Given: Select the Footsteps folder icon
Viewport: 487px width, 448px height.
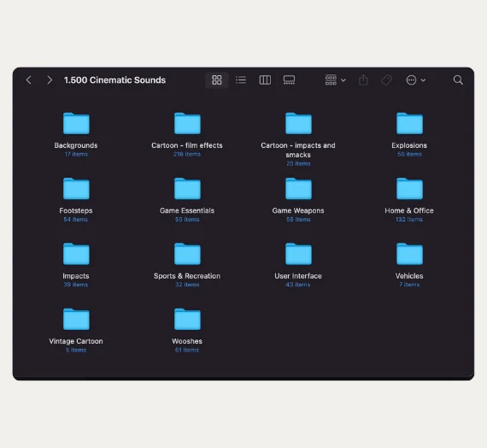Looking at the screenshot, I should coord(76,189).
